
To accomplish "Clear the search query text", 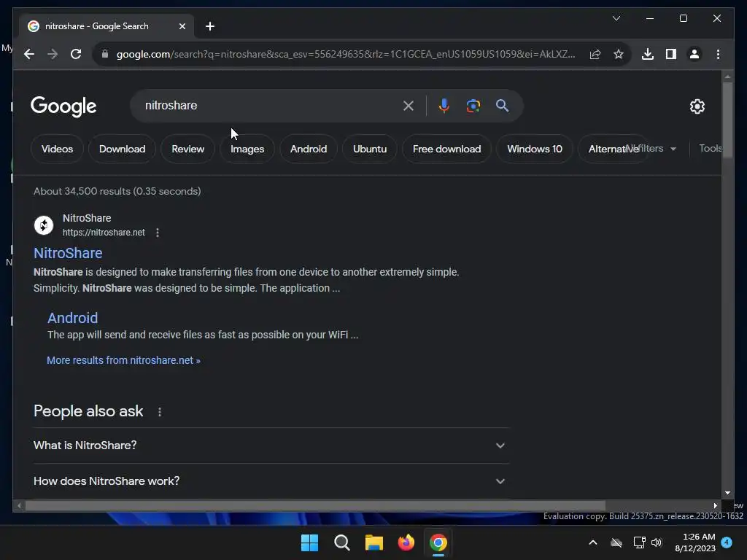I will pos(409,106).
